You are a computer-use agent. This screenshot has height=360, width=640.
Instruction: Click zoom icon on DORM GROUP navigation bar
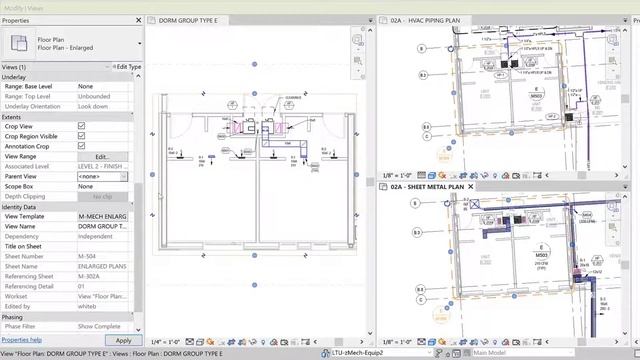pos(358,61)
